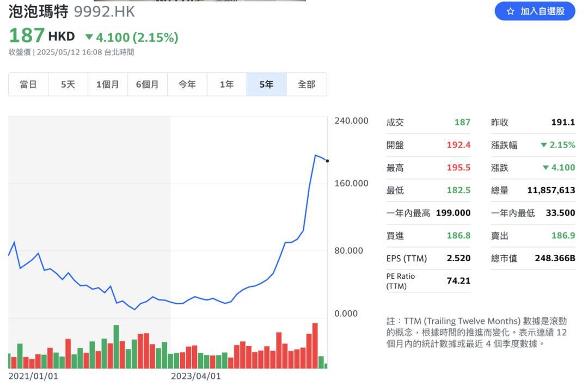This screenshot has height=387, width=588.
Task: Select the 今年 range tab
Action: coord(187,84)
